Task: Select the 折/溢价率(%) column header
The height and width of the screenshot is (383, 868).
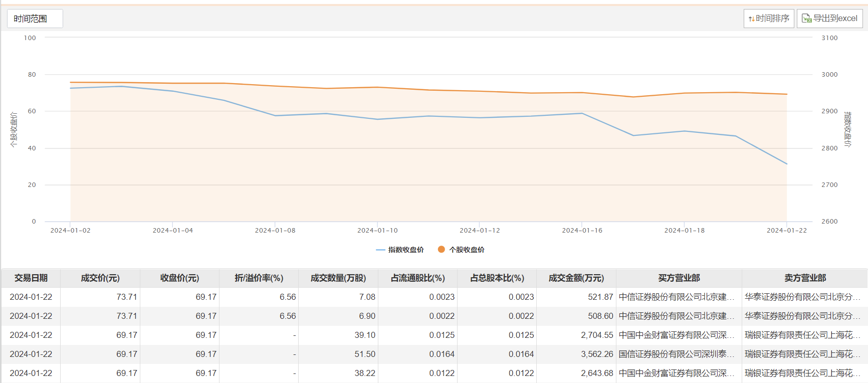Action: point(259,278)
